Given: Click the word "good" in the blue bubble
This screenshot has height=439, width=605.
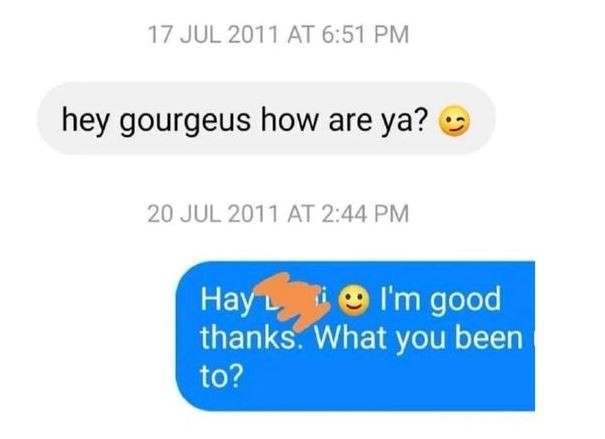Looking at the screenshot, I should [465, 301].
